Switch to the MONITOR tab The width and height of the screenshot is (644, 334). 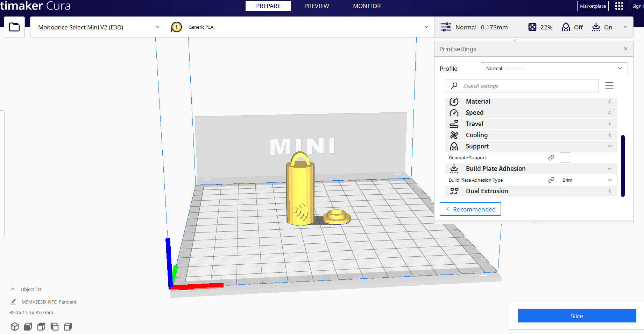tap(367, 6)
